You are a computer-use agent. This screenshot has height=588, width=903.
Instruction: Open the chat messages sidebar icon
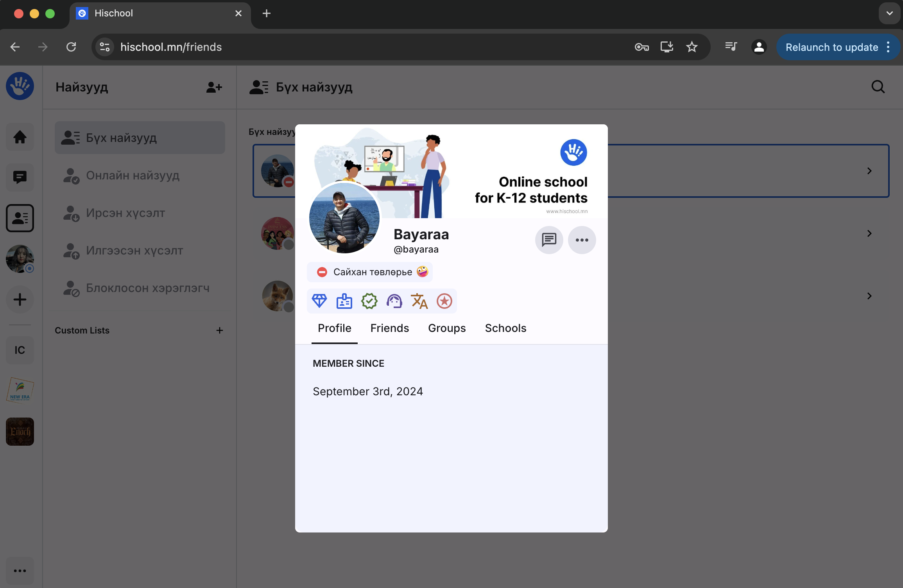[20, 177]
